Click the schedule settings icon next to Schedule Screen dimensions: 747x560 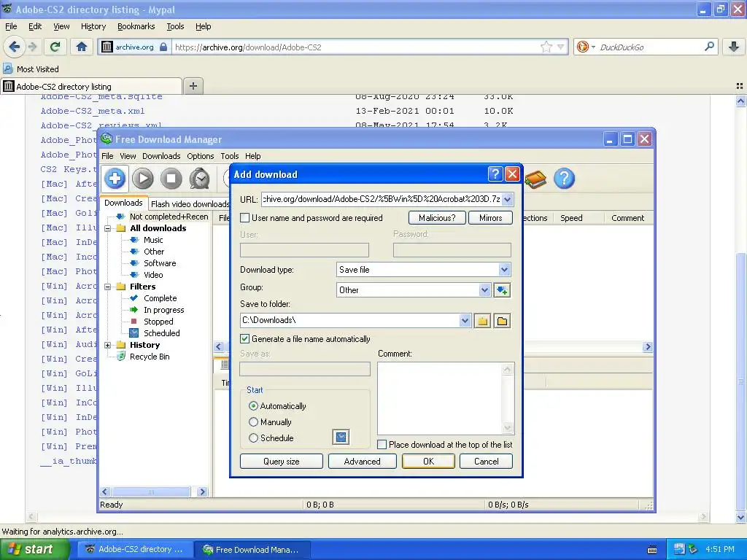tap(341, 437)
